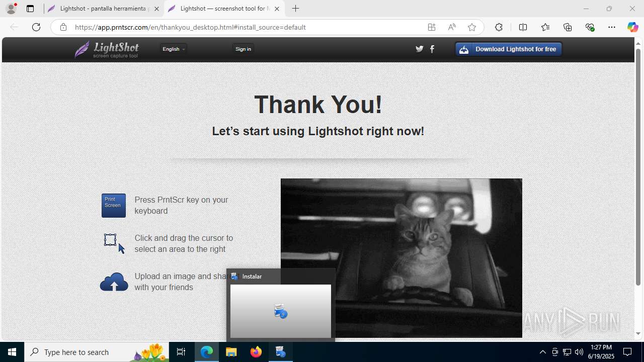
Task: View site information lock icon
Action: pos(63,27)
